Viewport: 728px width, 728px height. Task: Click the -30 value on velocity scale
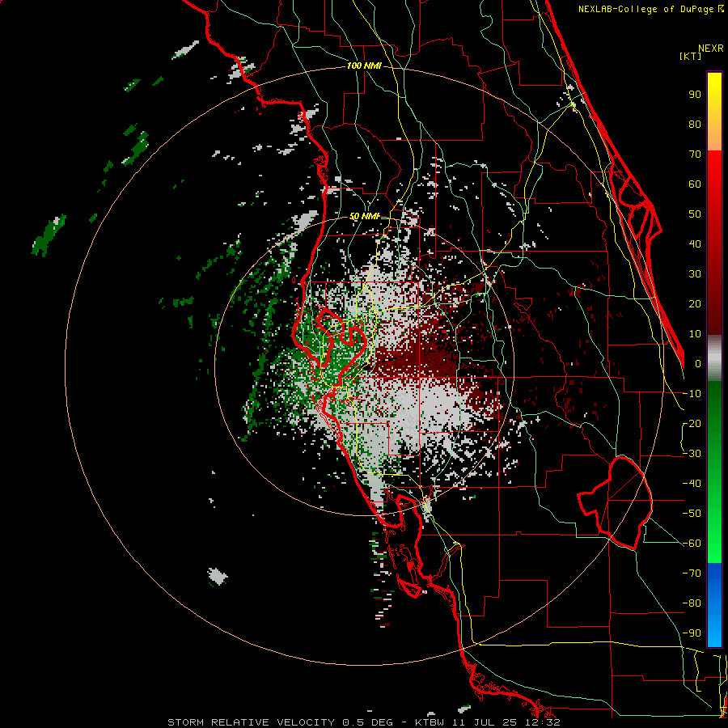(x=692, y=454)
